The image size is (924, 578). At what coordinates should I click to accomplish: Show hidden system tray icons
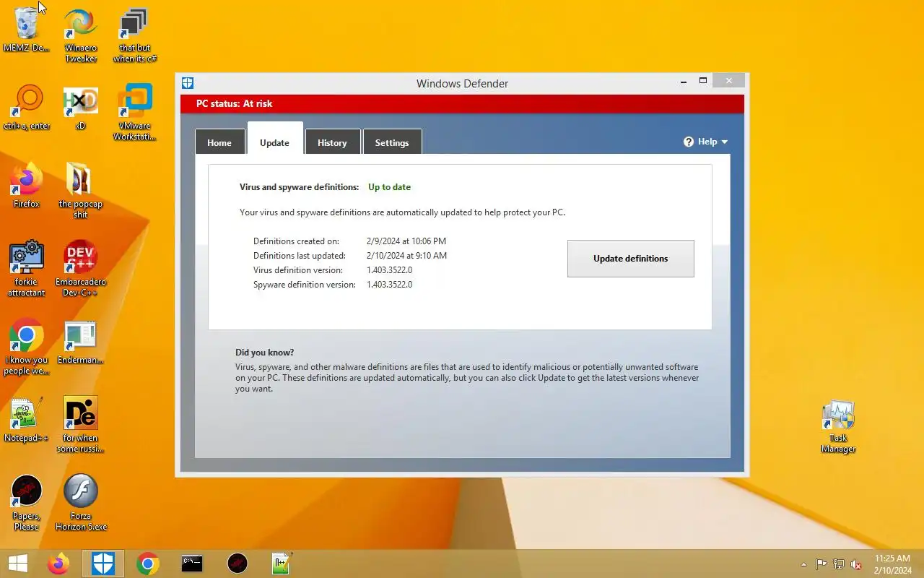[x=803, y=564]
